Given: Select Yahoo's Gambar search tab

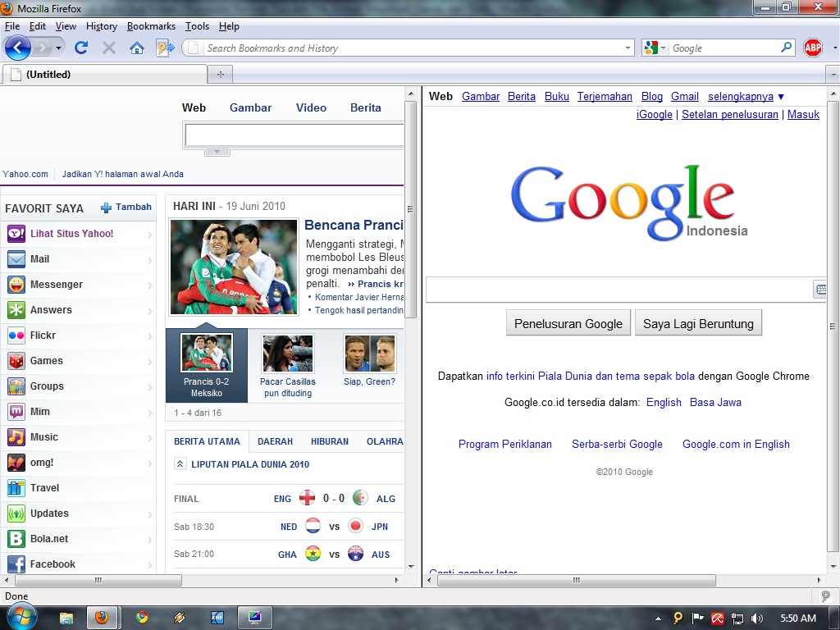Looking at the screenshot, I should (251, 107).
